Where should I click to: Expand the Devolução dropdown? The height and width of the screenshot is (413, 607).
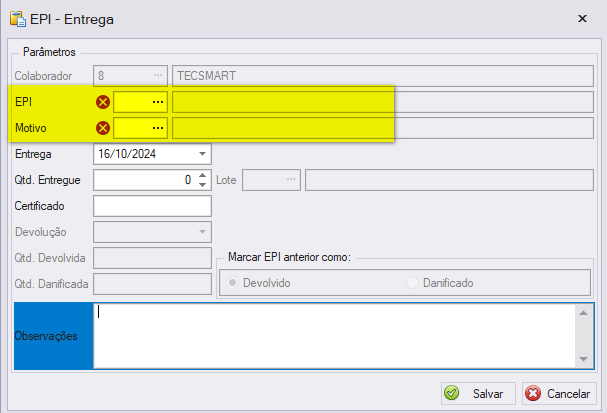202,232
